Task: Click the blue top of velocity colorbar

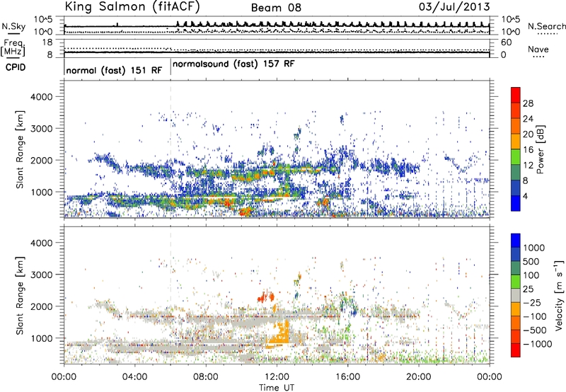Action: pos(516,241)
